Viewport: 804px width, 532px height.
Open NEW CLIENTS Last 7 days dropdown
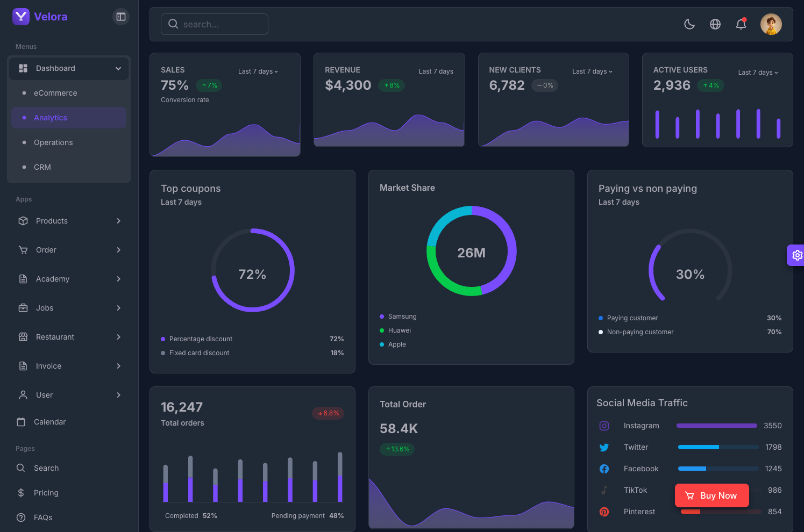(592, 71)
